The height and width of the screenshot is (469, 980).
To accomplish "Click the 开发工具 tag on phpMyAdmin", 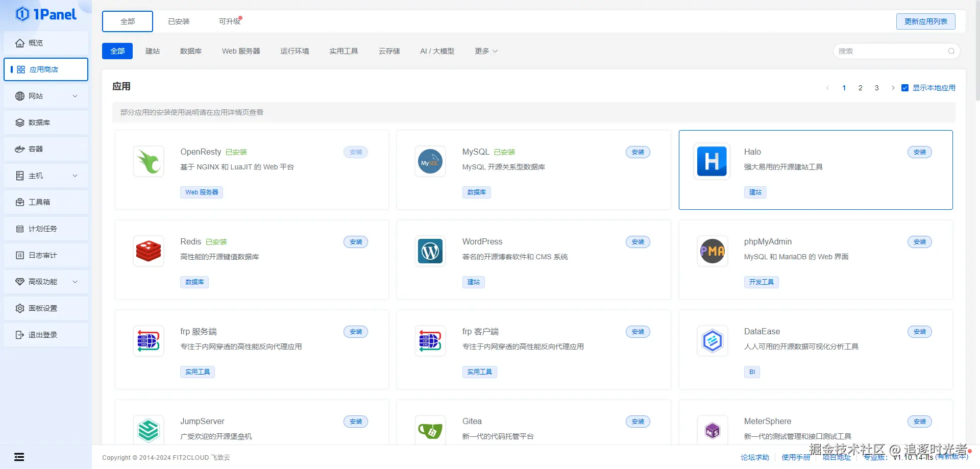I will point(762,282).
